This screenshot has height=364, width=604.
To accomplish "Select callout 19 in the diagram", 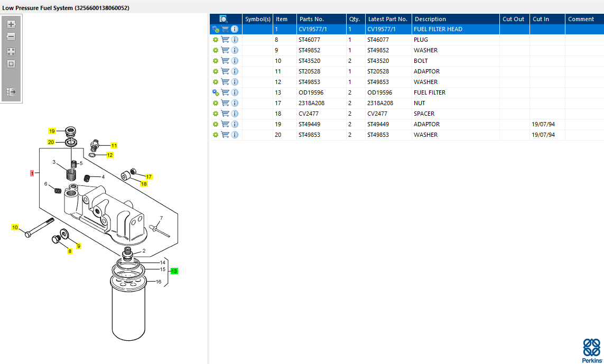I will pyautogui.click(x=52, y=131).
